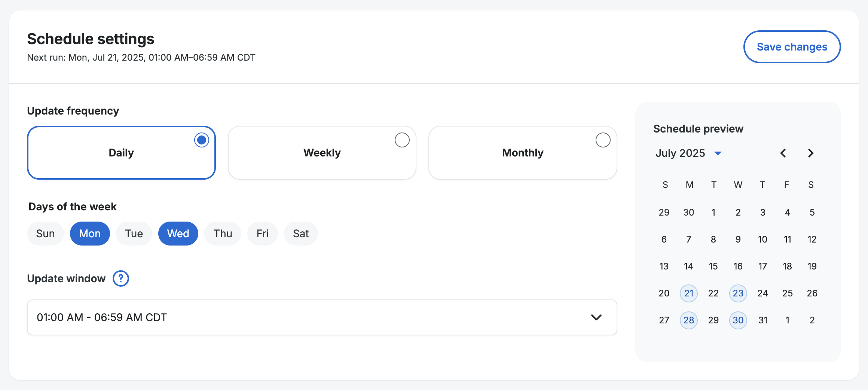Select highlighted date 28 in schedule preview
Screen dimensions: 868x390
point(688,320)
